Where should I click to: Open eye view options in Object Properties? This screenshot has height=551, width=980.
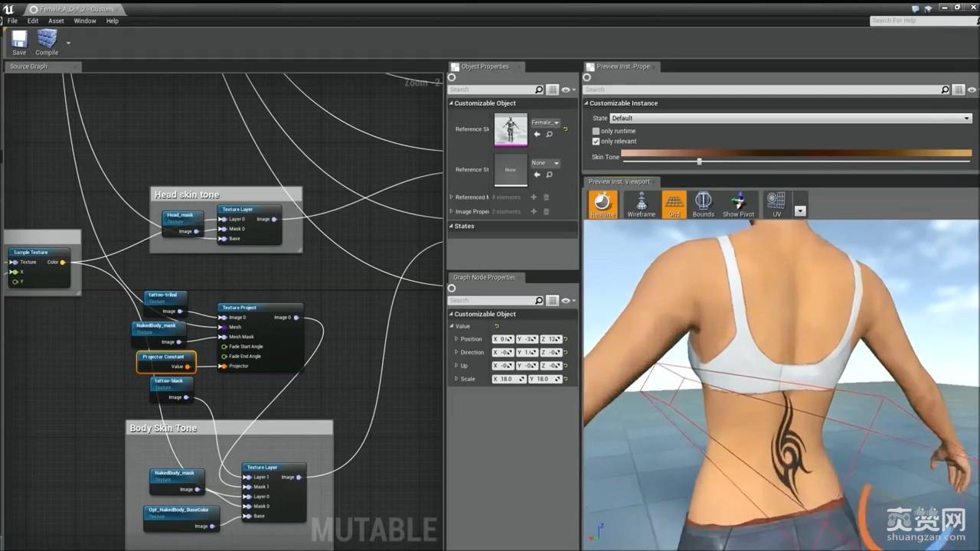coord(567,90)
